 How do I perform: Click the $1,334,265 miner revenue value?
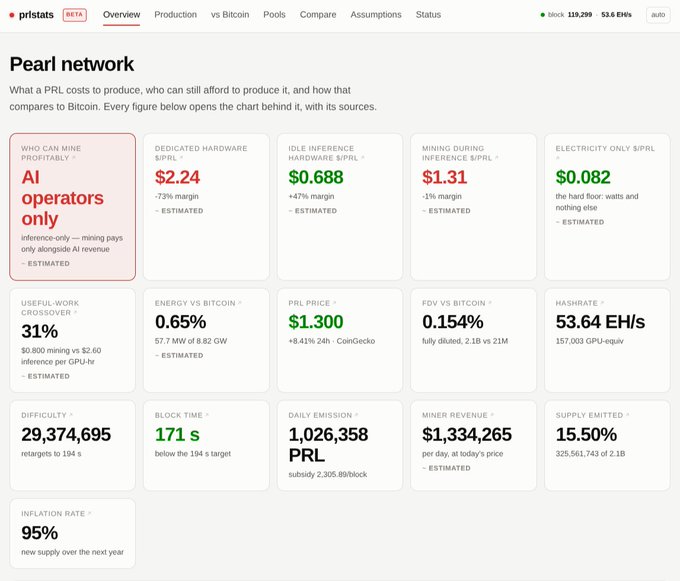[467, 434]
